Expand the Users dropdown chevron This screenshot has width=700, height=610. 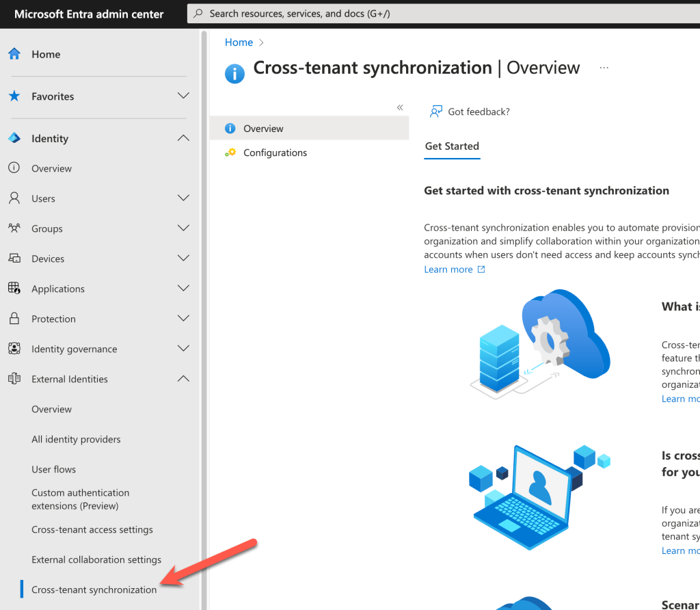click(183, 198)
